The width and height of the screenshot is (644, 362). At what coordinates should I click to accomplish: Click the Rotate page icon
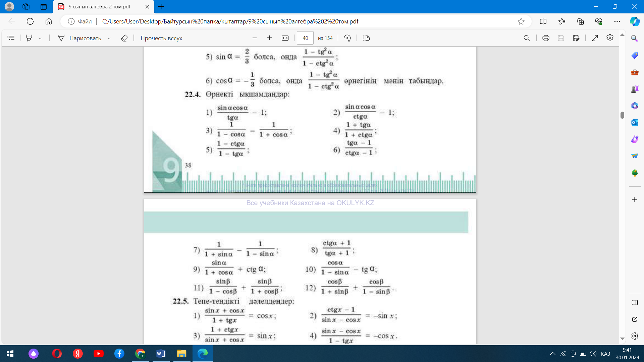pos(347,38)
